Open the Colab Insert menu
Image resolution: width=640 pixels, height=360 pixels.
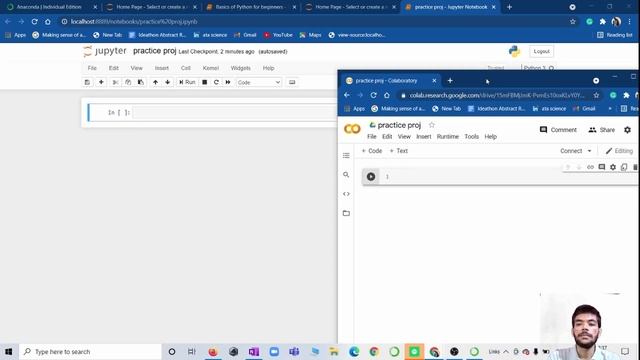pos(424,136)
